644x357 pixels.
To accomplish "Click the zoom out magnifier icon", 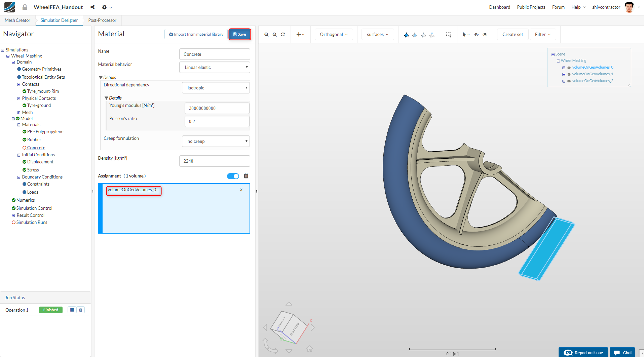I will (x=275, y=35).
